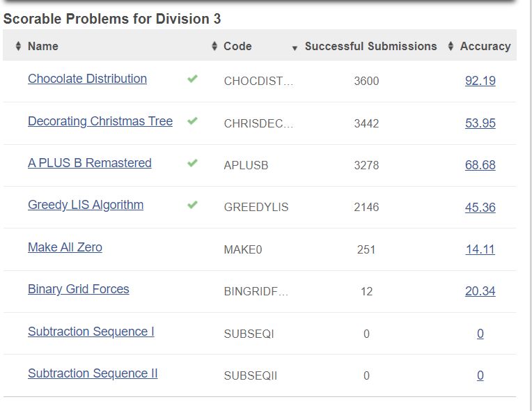This screenshot has width=532, height=411.
Task: Open A PLUS B Remastered problem
Action: coord(89,163)
